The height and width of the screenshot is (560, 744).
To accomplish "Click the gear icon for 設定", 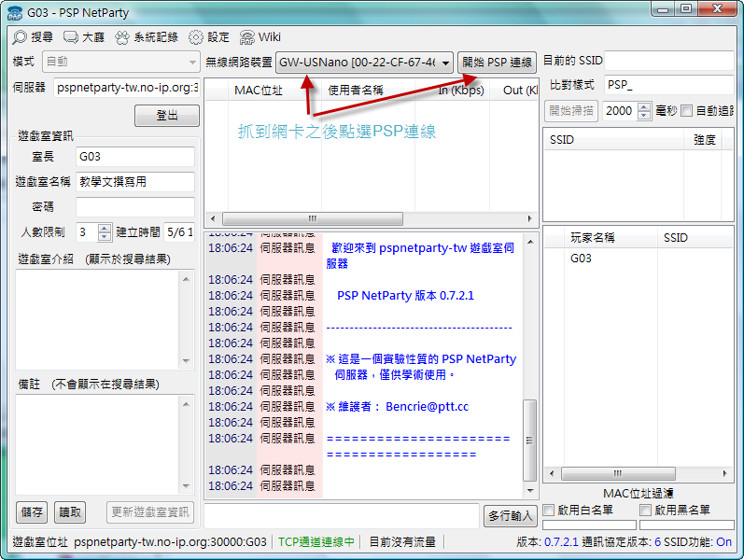I will (x=195, y=37).
